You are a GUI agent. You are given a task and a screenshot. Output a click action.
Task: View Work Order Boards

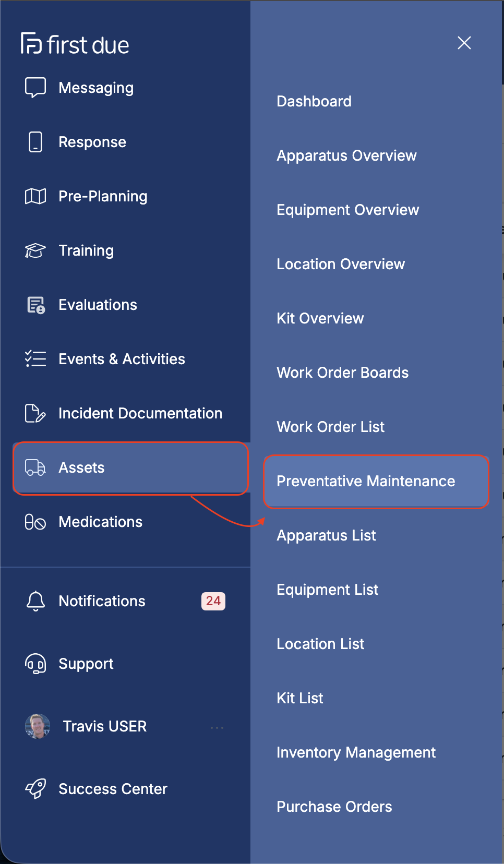(x=342, y=373)
